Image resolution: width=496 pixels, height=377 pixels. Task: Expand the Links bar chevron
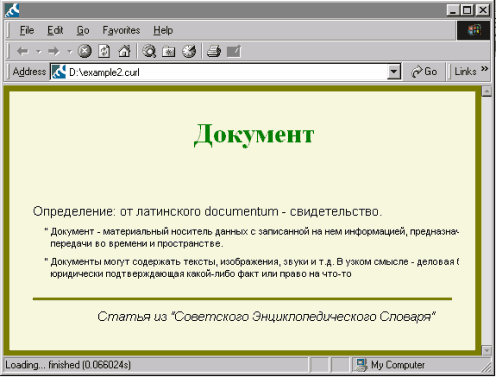tap(484, 69)
